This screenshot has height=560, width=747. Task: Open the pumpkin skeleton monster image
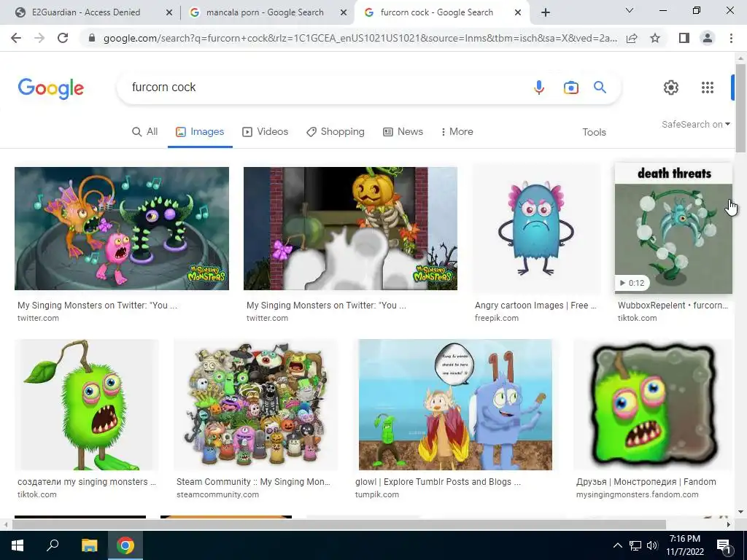(x=350, y=228)
